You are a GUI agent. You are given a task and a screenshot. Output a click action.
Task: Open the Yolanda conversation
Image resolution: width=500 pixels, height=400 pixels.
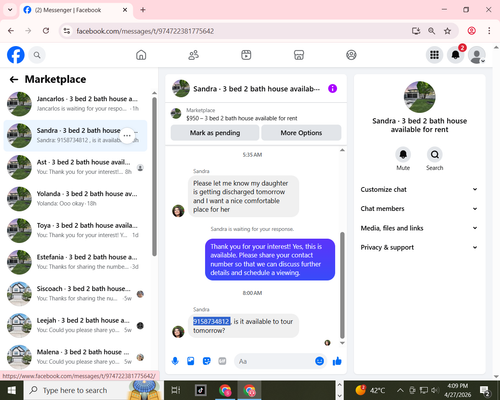tap(76, 199)
